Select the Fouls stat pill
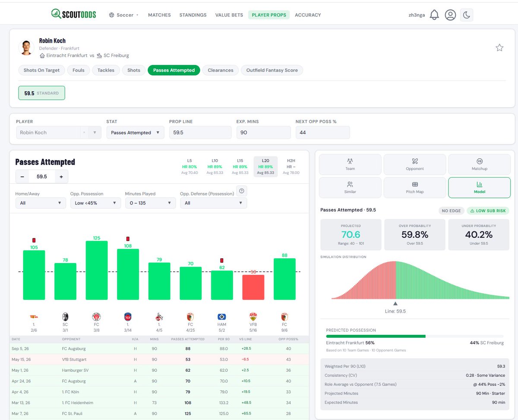This screenshot has height=420, width=518. pyautogui.click(x=79, y=70)
